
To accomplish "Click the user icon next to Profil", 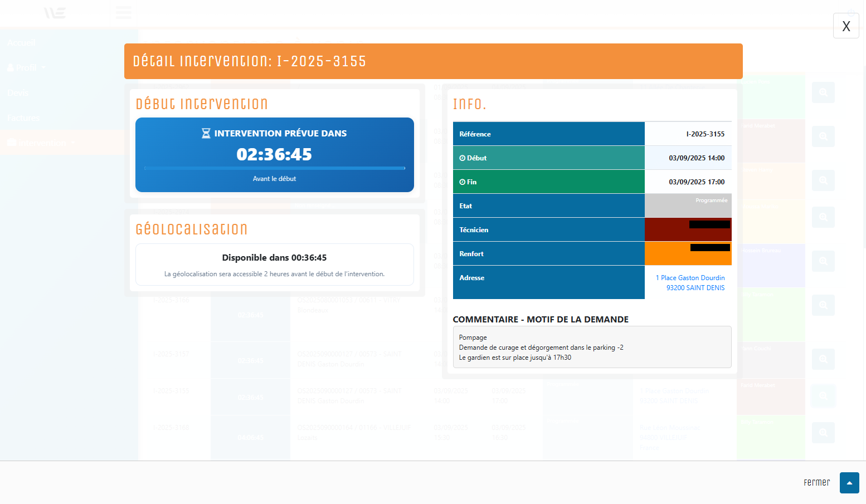I will point(11,67).
